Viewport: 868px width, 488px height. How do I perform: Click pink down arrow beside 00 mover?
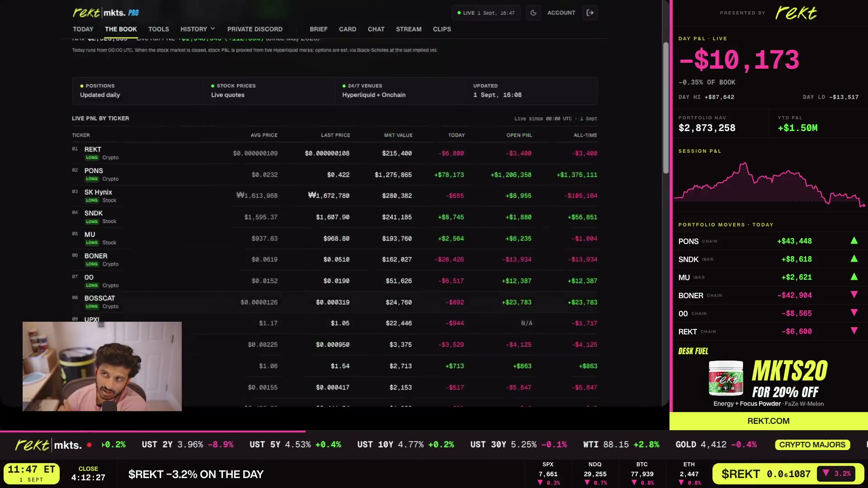click(854, 313)
